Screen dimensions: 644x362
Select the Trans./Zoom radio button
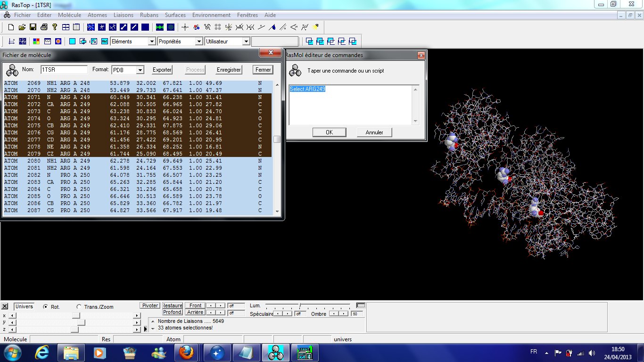[x=79, y=307]
